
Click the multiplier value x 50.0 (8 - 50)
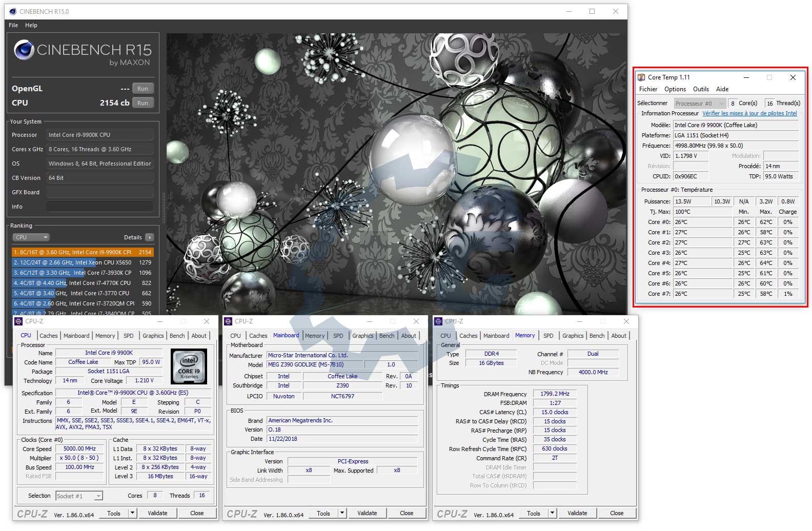(79, 458)
